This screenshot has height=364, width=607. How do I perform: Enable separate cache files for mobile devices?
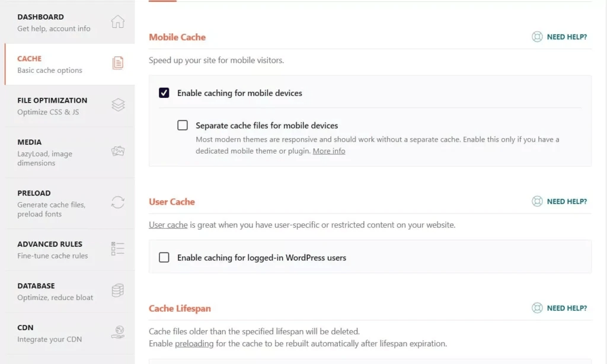pyautogui.click(x=183, y=125)
